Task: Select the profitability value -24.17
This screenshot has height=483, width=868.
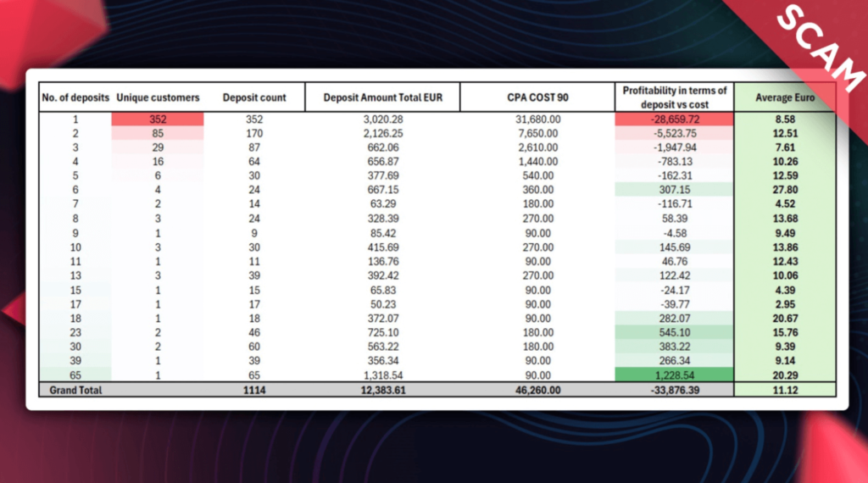Action: click(x=674, y=290)
